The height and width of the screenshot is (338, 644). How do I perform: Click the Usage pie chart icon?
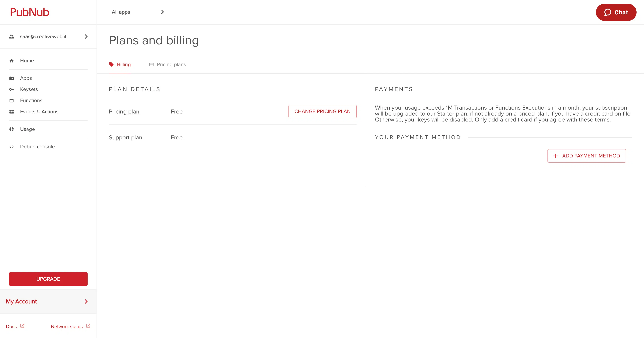12,129
